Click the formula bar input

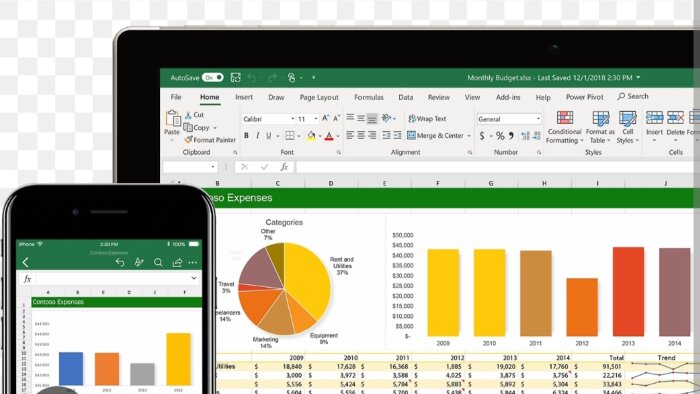coord(495,167)
